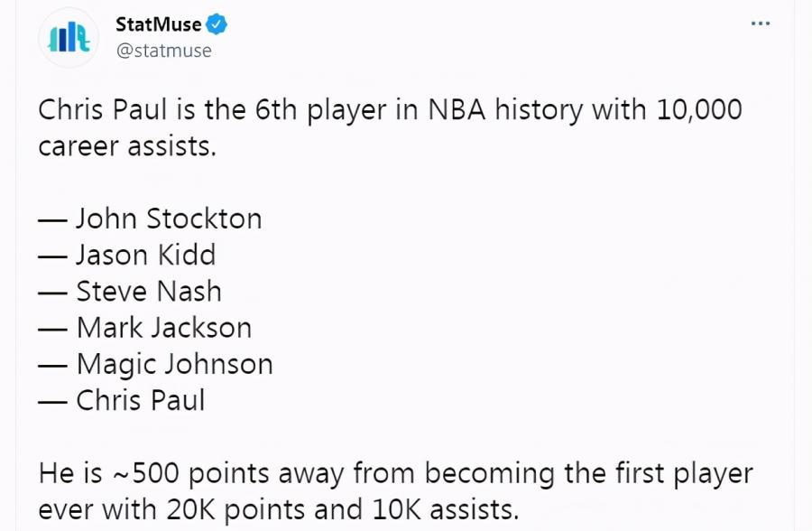Click the "career assists." text line

click(x=127, y=146)
